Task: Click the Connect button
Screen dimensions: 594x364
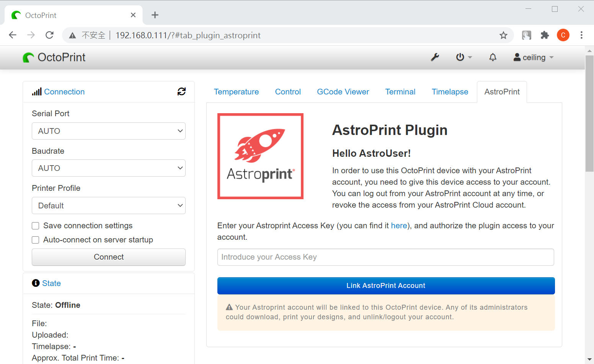Action: [x=108, y=257]
